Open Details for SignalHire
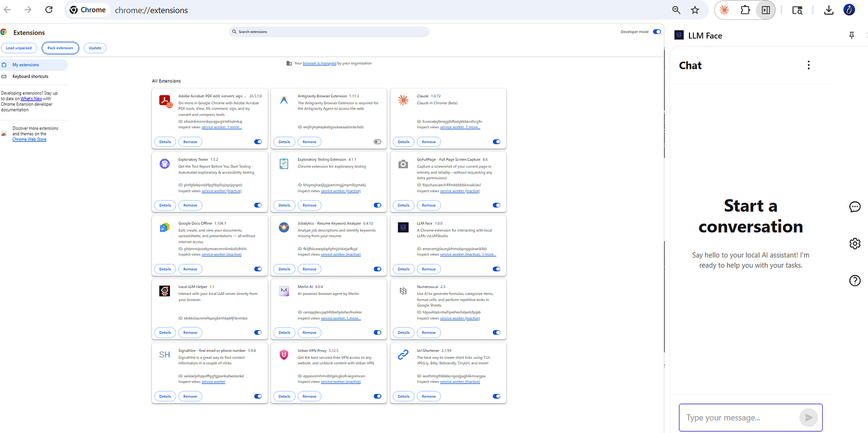The width and height of the screenshot is (868, 433). click(x=165, y=396)
